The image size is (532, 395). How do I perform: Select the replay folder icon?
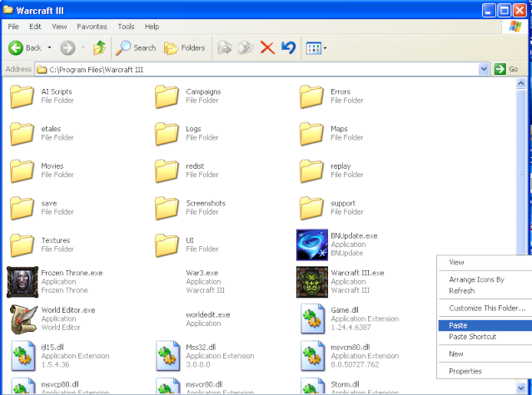pyautogui.click(x=311, y=171)
